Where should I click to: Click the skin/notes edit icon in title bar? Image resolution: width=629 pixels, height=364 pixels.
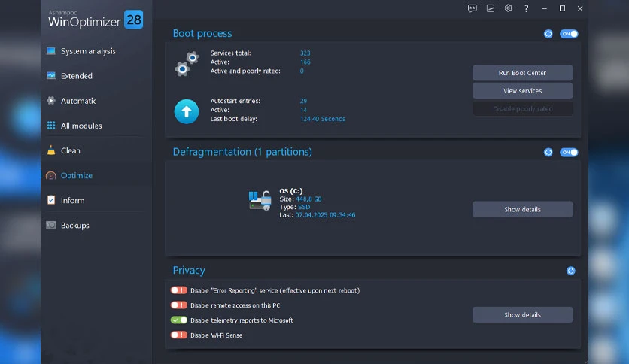pos(491,8)
